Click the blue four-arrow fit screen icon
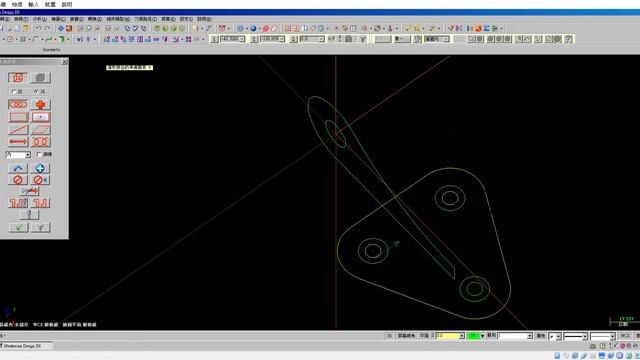This screenshot has width=640, height=360. [x=60, y=28]
